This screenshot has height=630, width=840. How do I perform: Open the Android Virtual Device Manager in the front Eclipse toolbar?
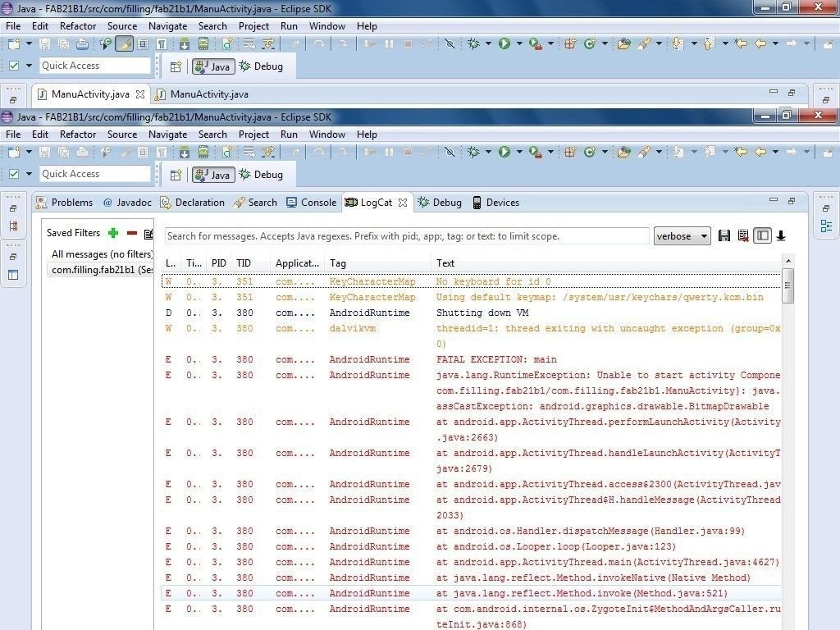coord(203,152)
